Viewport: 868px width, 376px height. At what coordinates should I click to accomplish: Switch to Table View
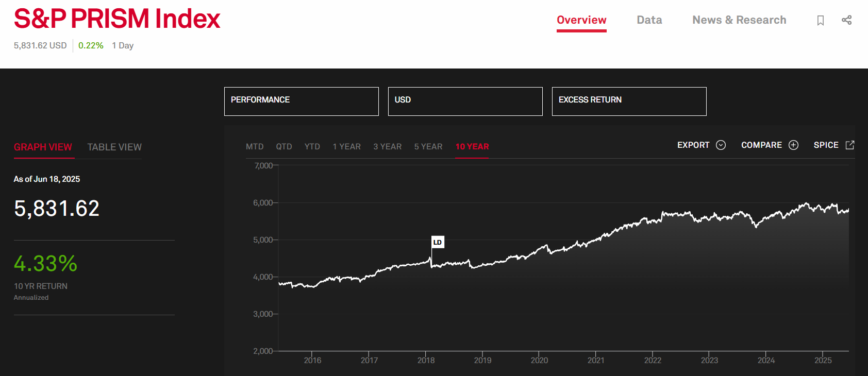click(x=114, y=147)
